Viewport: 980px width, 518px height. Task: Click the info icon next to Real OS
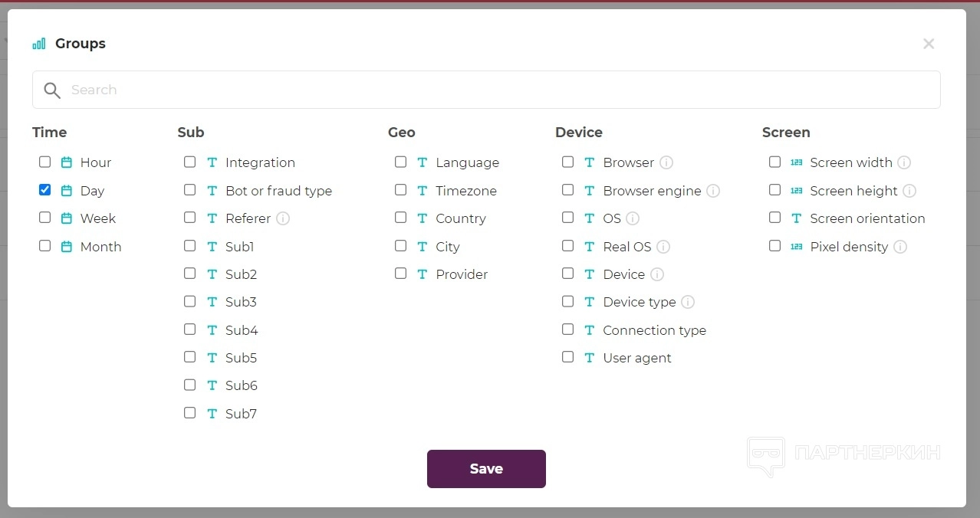tap(663, 247)
